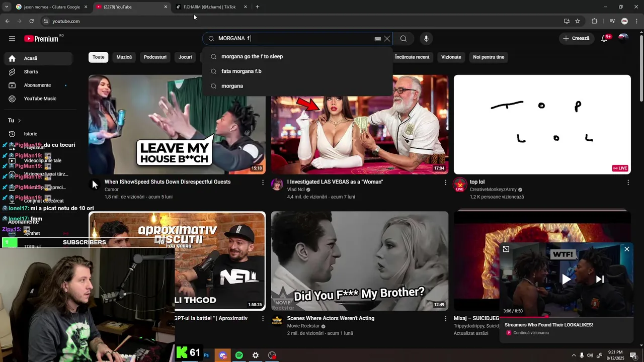Open the top lol live stream thumbnail
The image size is (644, 362).
pos(542,125)
